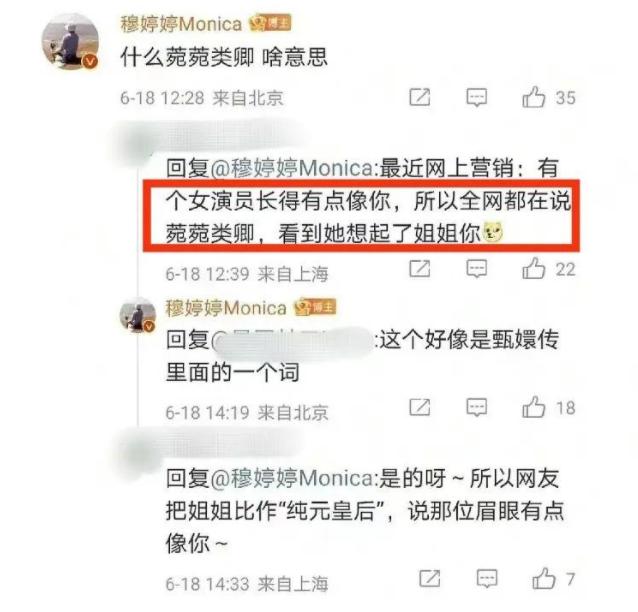
Task: Repost the 12:28 top comment
Action: [x=420, y=97]
